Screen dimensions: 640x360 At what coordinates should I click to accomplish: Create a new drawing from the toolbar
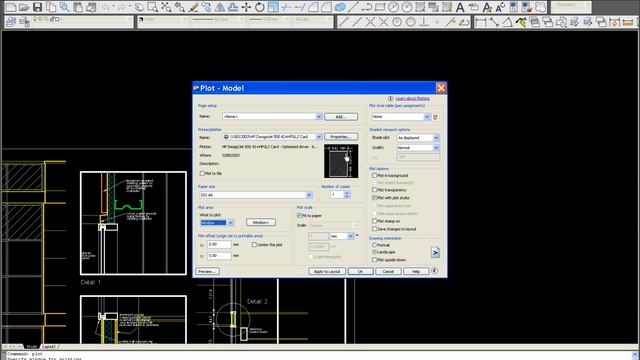point(11,7)
